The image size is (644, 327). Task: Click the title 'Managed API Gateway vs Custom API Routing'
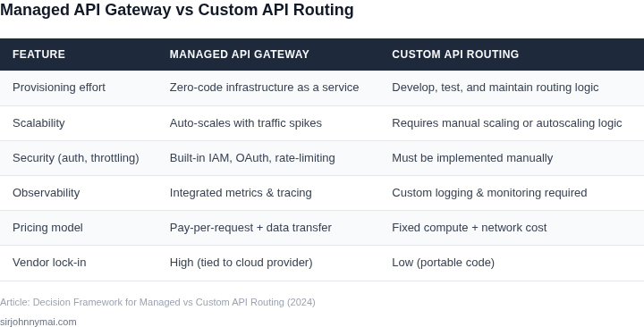(x=176, y=10)
